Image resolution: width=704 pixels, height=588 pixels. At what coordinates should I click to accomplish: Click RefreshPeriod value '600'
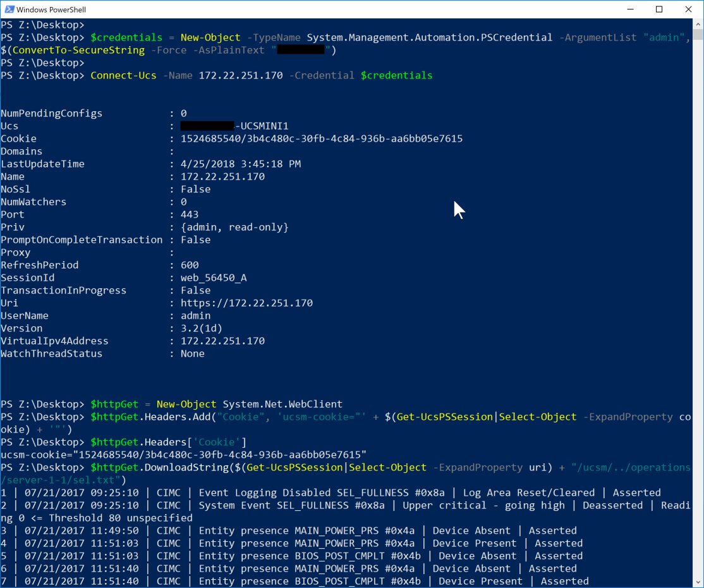point(190,265)
